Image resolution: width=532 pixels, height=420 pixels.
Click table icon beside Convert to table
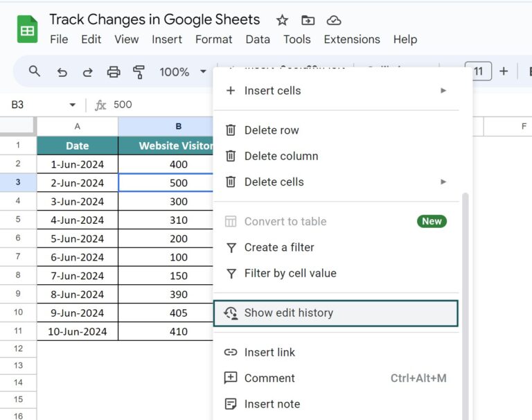click(x=231, y=221)
